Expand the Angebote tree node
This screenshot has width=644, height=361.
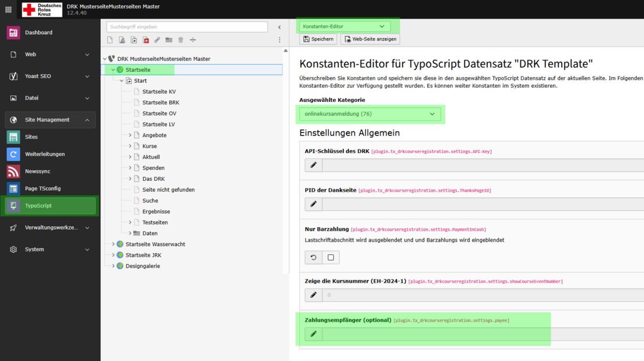130,135
